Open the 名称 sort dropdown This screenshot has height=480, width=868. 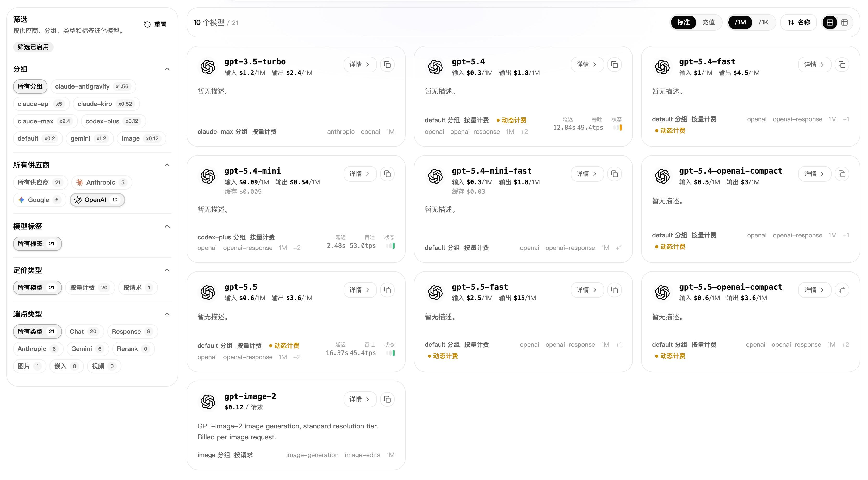(799, 23)
